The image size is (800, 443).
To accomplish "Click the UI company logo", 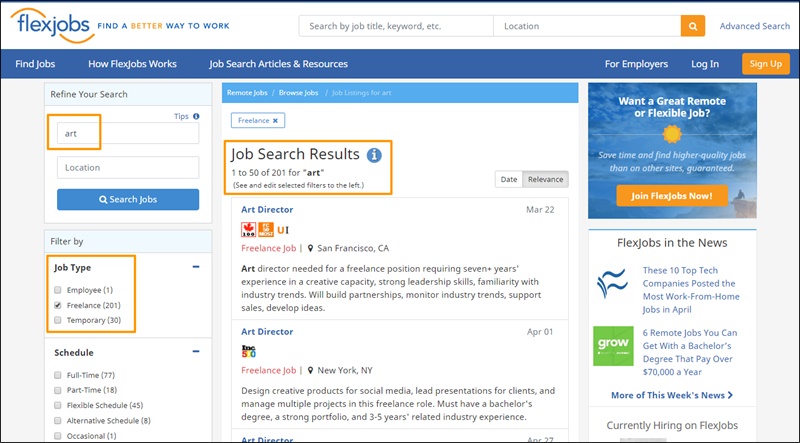I will coord(283,230).
